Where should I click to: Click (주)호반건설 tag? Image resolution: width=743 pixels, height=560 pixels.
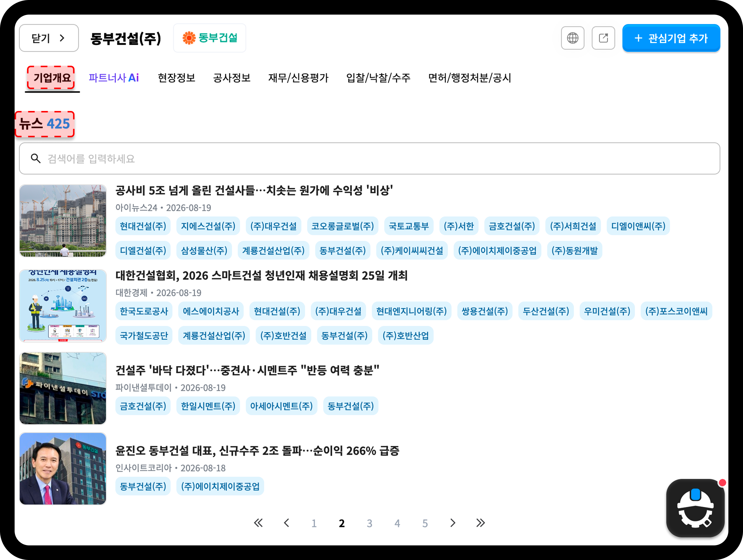(x=283, y=335)
